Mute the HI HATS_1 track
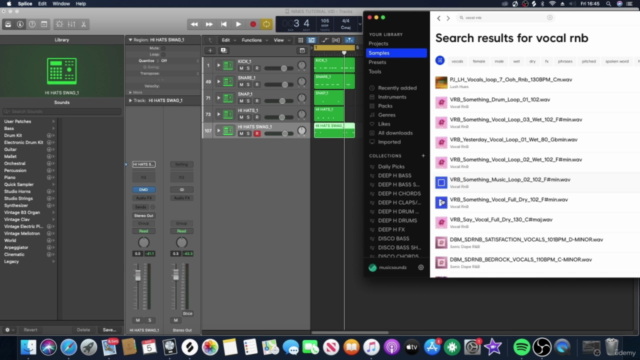This screenshot has height=360, width=640. click(241, 117)
